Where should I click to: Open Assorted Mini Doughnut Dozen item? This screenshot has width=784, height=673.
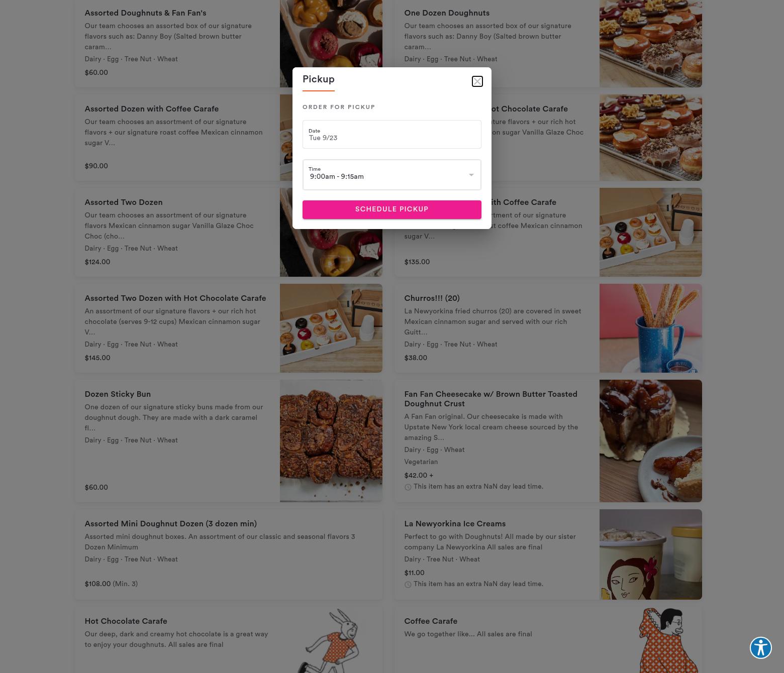tap(170, 524)
